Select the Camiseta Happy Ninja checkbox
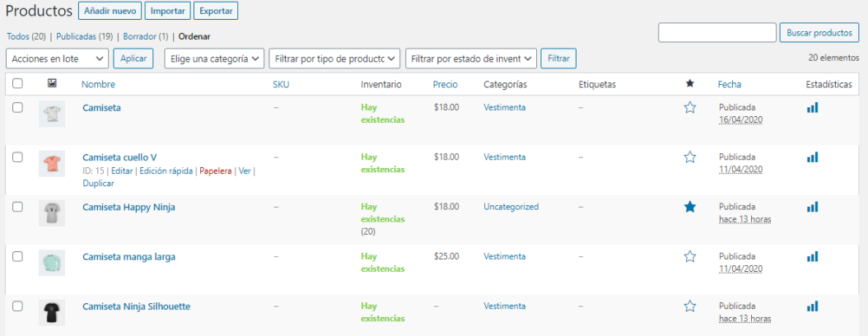Screen dimensions: 868x336 click(17, 207)
